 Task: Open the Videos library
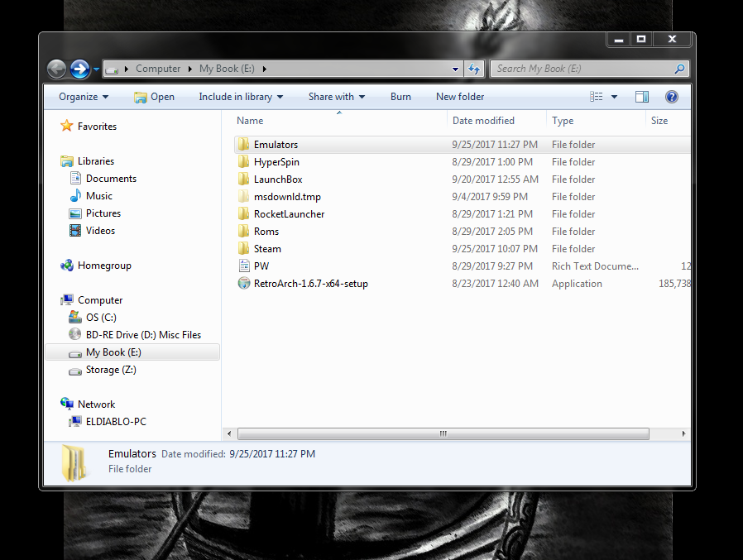click(100, 231)
